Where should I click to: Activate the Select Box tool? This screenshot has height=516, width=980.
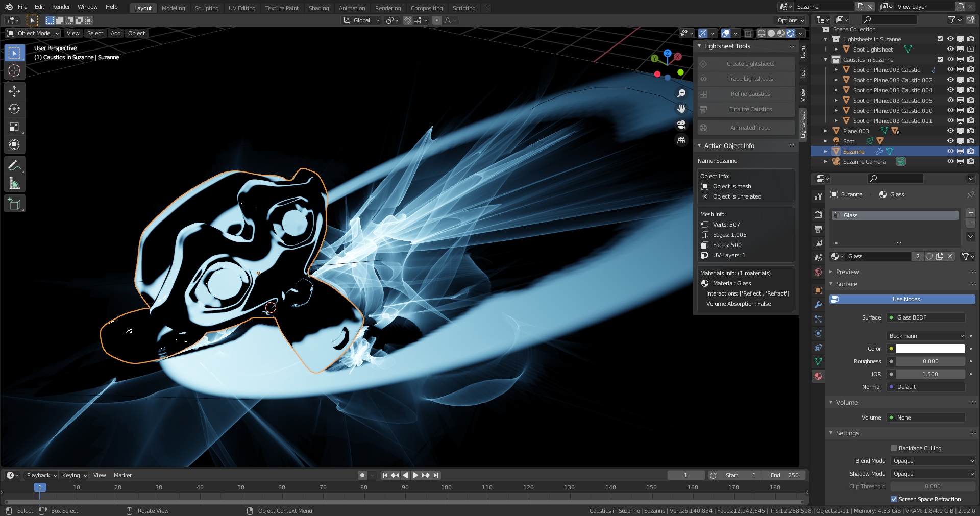pyautogui.click(x=14, y=53)
